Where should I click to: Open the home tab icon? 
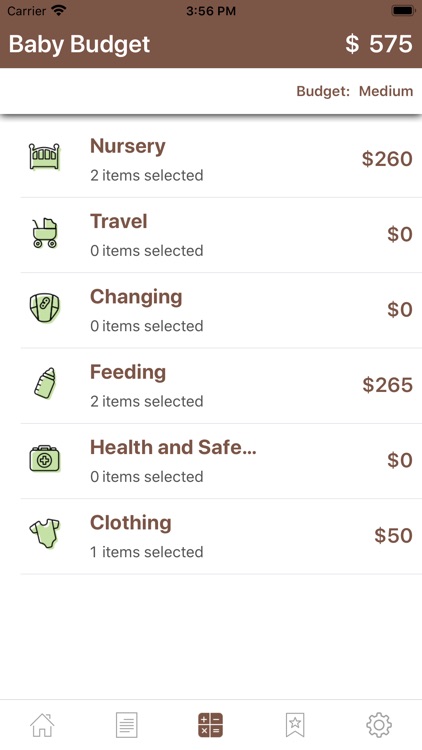coord(42,725)
